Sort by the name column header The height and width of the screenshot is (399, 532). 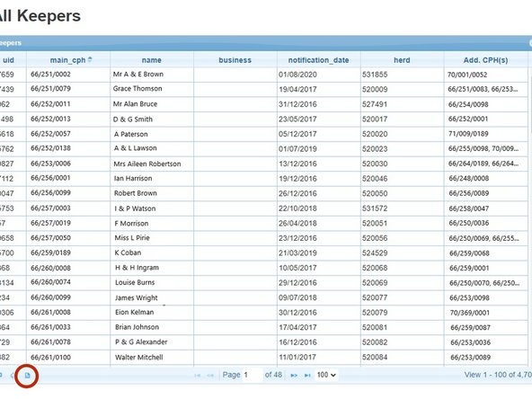point(151,60)
